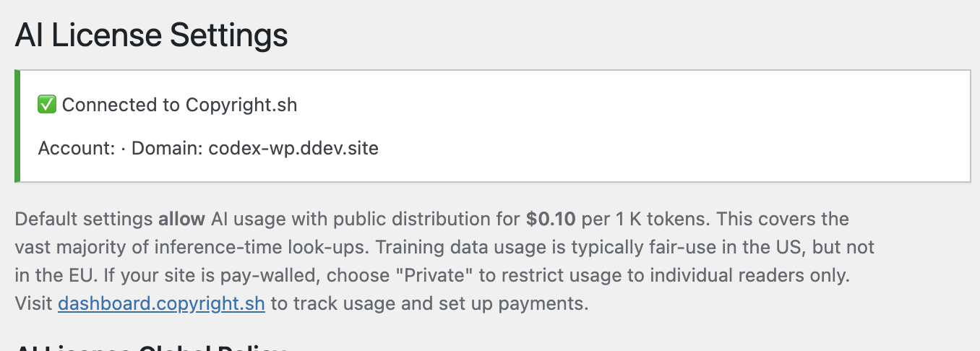
Task: Click the "Account:" label in the notice
Action: tap(77, 149)
